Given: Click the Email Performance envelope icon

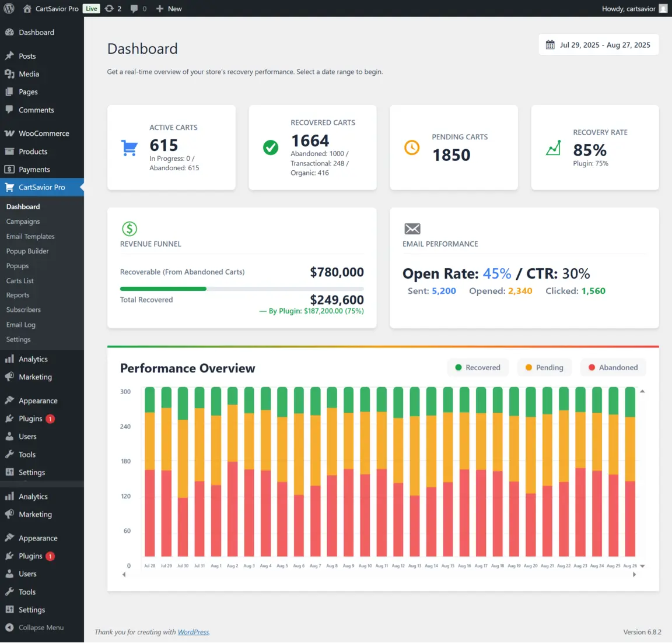Looking at the screenshot, I should point(412,229).
